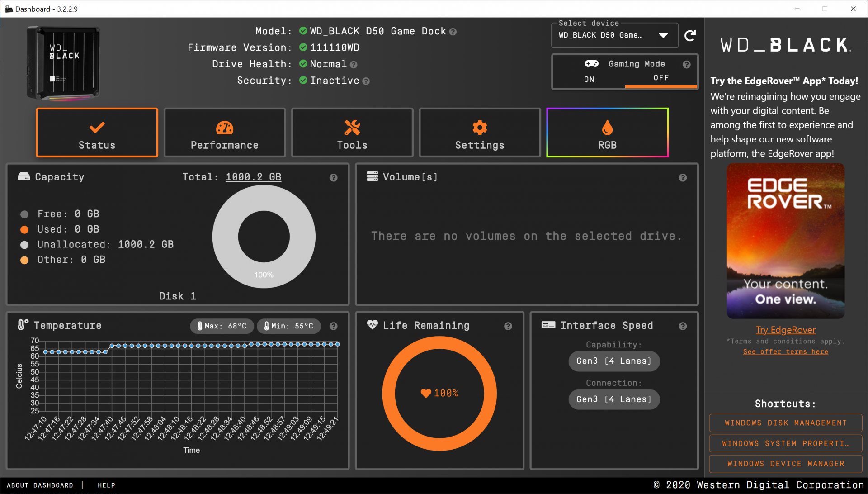Click the orange Used legend dot

coord(24,230)
